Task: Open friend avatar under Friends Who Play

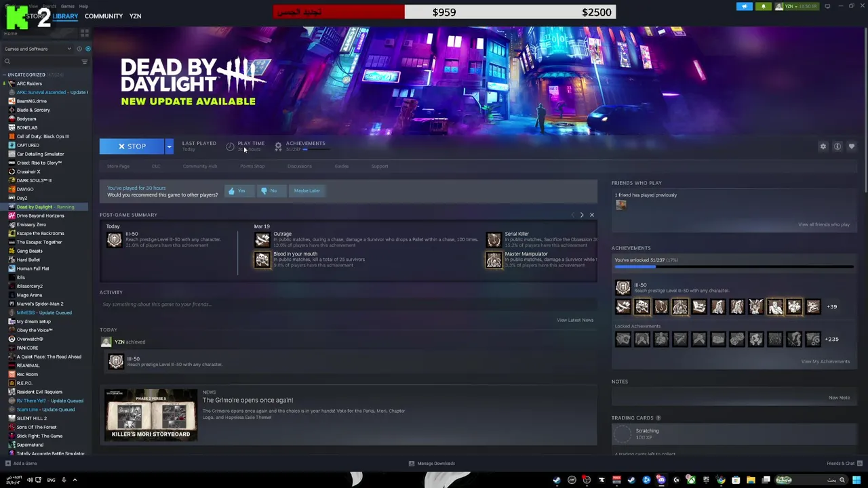Action: pos(620,205)
